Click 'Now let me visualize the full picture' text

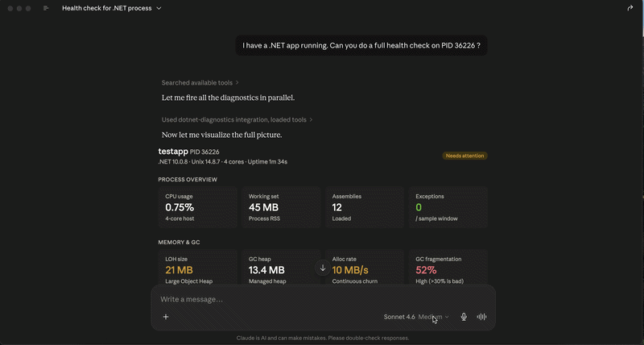[222, 135]
